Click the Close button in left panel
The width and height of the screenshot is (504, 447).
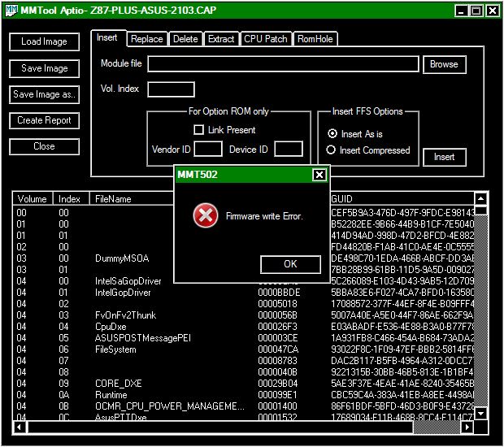click(45, 146)
